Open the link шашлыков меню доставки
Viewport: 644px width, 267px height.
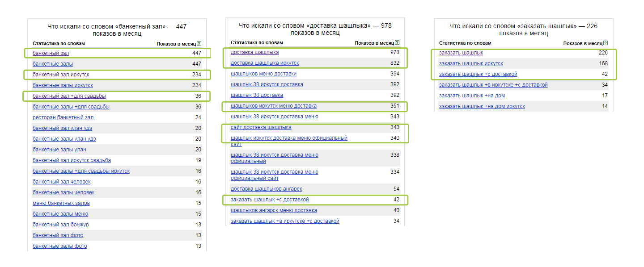click(x=263, y=74)
